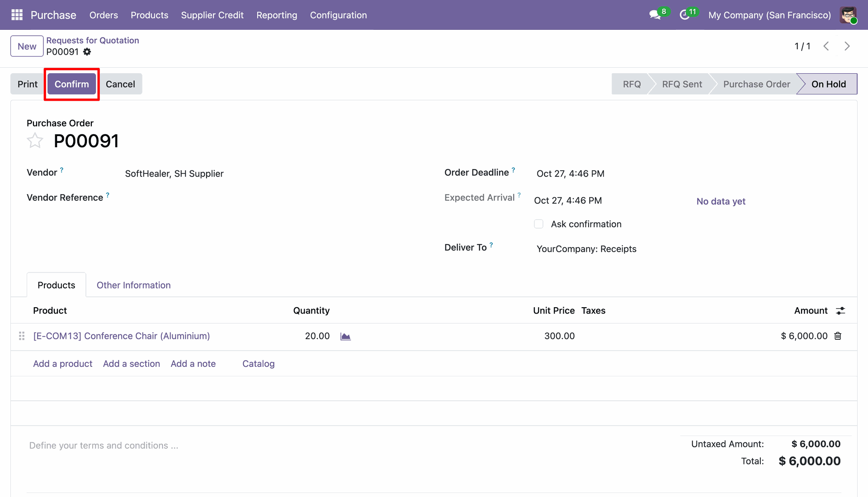Viewport: 868px width, 497px height.
Task: Confirm the purchase order
Action: coord(71,84)
